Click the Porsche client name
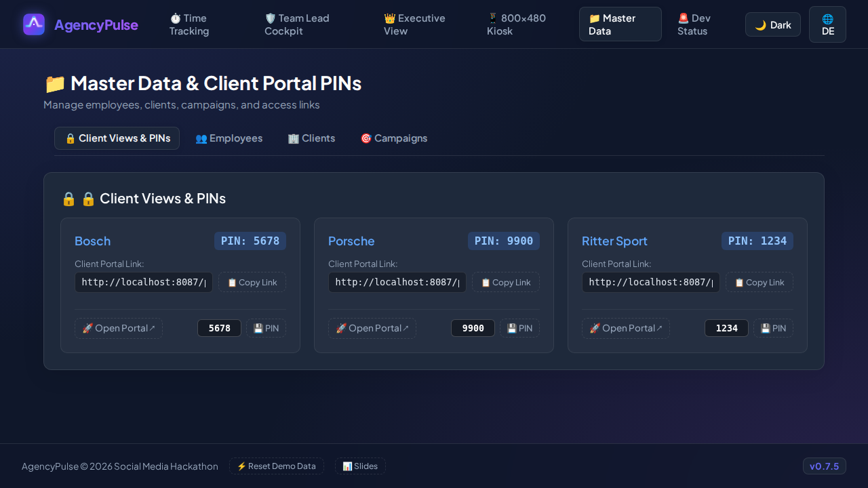Screen dimensions: 868x488 tap(351, 241)
